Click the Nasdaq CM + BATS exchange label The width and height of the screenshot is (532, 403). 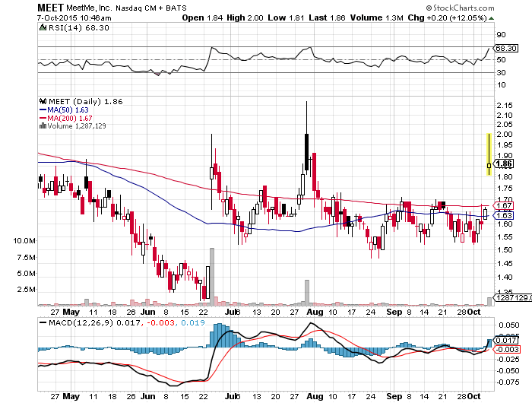151,8
